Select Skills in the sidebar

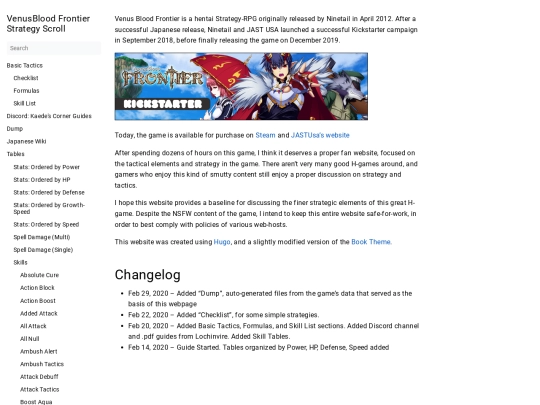(x=20, y=262)
